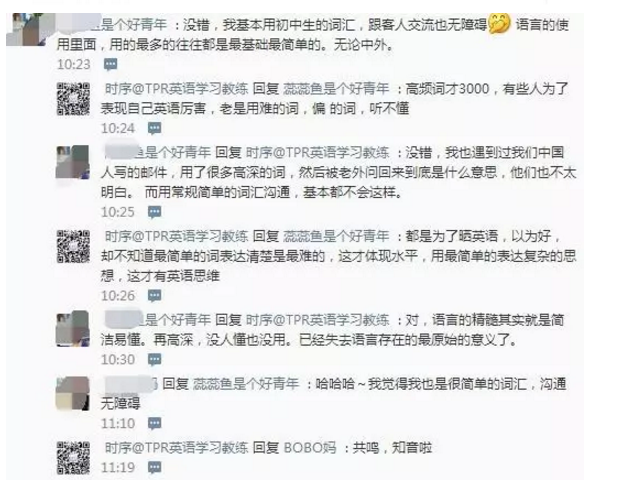Click the comment bubble icon beside 10:26
This screenshot has width=622, height=482.
pyautogui.click(x=154, y=296)
